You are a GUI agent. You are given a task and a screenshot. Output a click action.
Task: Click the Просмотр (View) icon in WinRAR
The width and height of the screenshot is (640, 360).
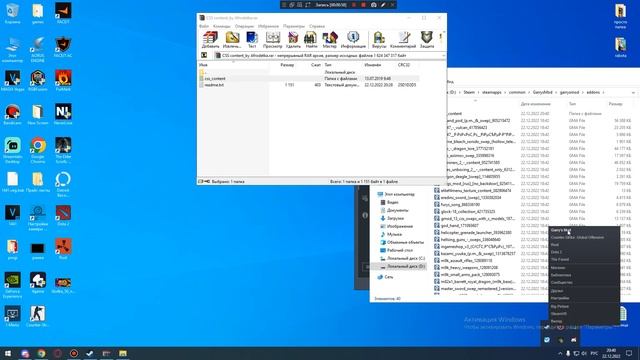click(x=273, y=40)
